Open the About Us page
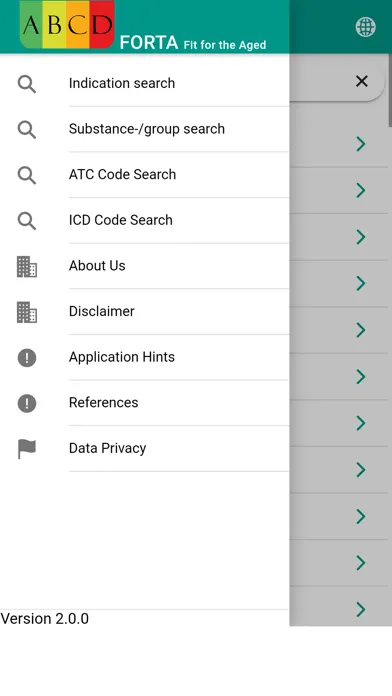The width and height of the screenshot is (392, 696). (x=145, y=266)
